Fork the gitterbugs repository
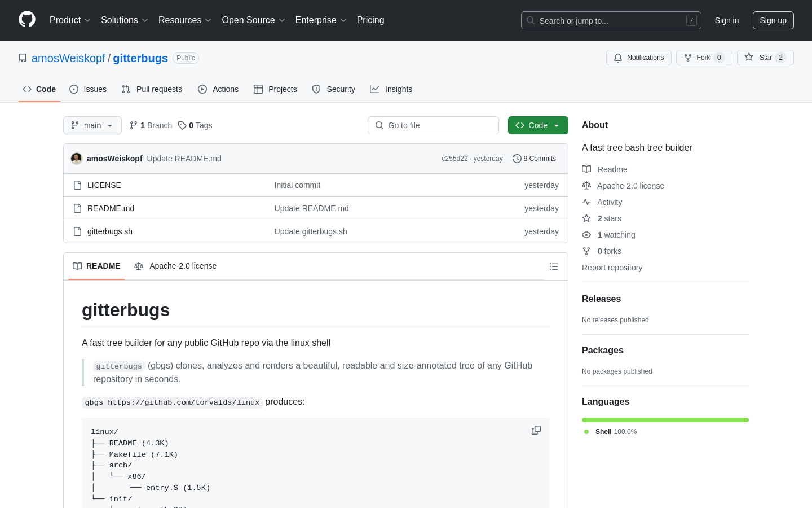Image resolution: width=812 pixels, height=508 pixels. click(x=704, y=58)
